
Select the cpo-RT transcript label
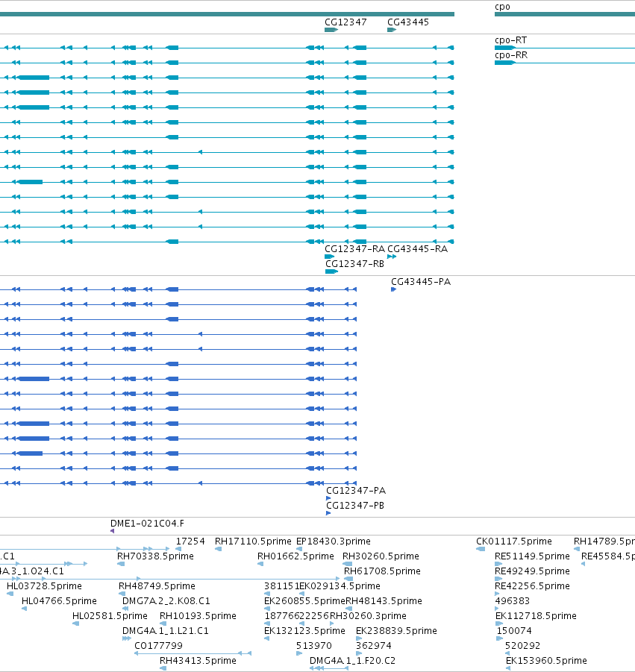[x=510, y=40]
